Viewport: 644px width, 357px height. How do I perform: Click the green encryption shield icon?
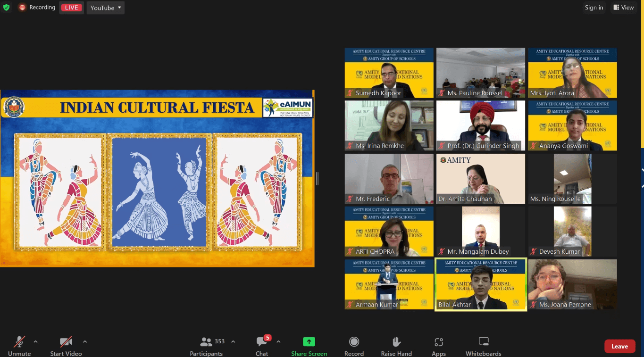6,8
